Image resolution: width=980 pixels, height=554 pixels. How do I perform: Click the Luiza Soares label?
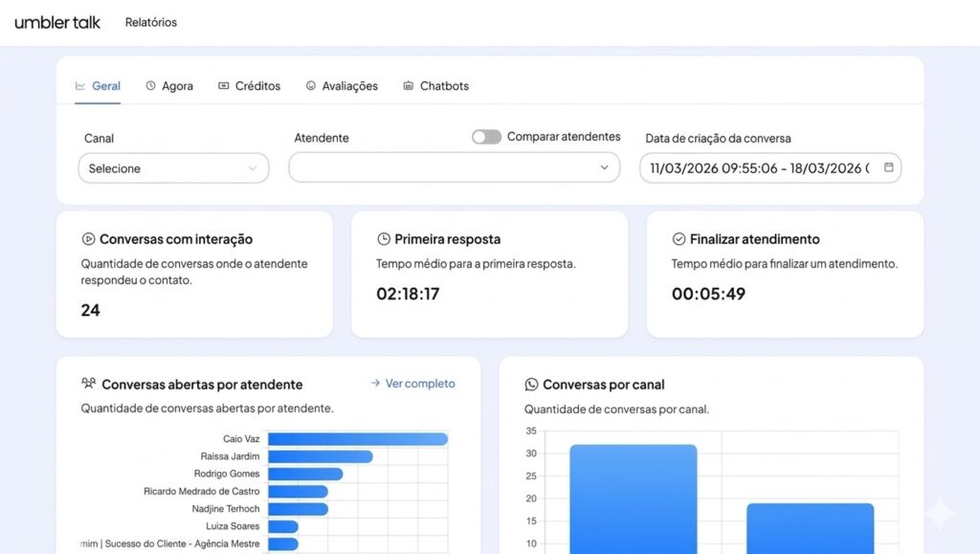click(234, 526)
